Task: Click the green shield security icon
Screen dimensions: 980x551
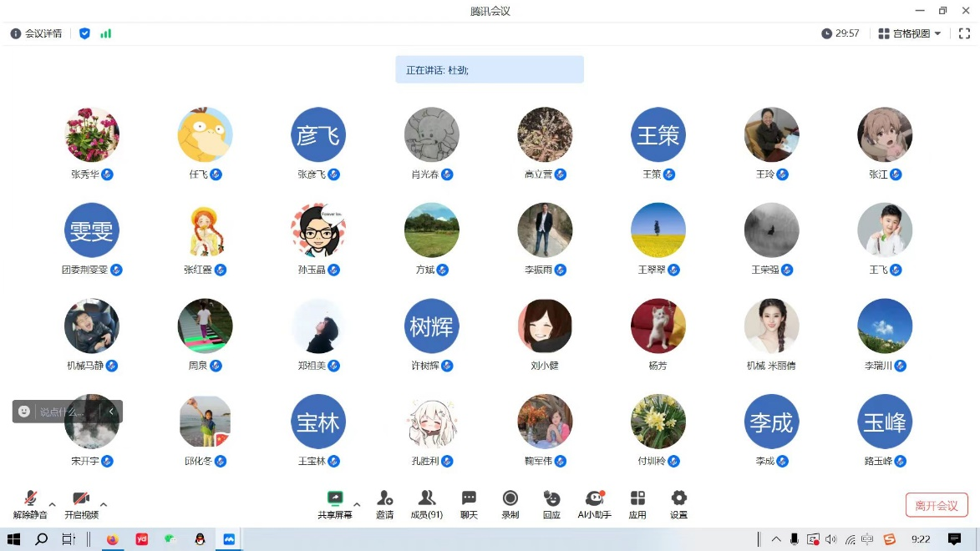Action: (x=84, y=33)
